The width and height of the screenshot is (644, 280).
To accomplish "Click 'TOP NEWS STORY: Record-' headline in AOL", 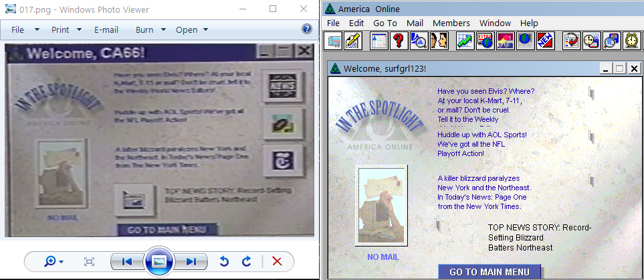I will coord(539,238).
